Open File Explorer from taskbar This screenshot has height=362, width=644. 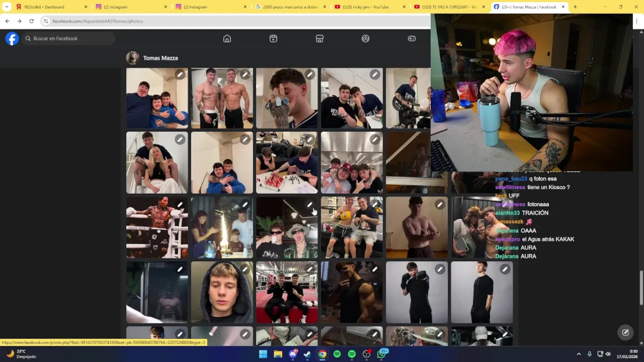(278, 354)
